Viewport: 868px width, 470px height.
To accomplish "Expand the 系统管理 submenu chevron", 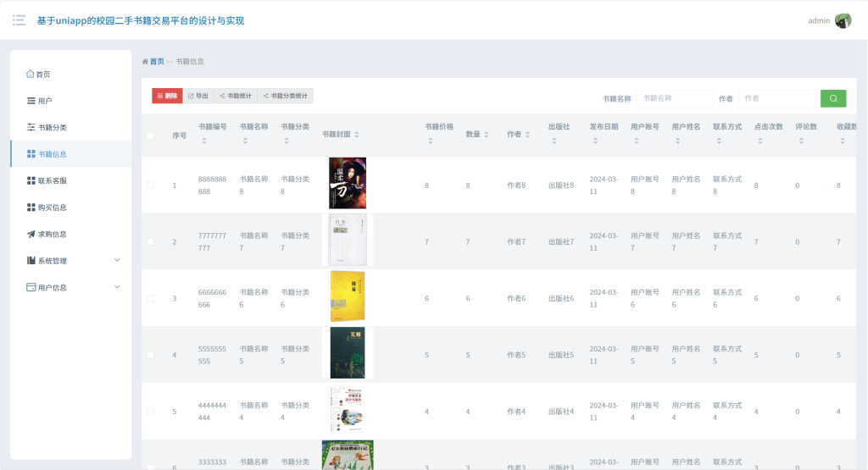I will click(x=117, y=260).
